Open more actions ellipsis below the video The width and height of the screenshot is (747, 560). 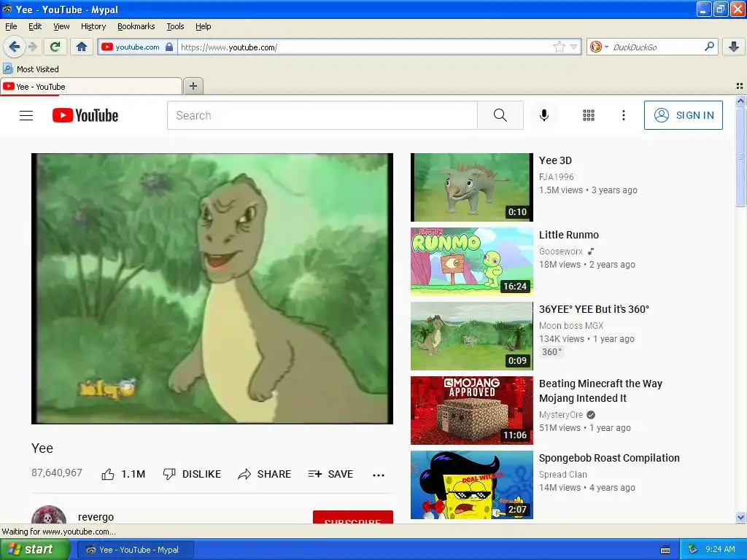pyautogui.click(x=379, y=475)
